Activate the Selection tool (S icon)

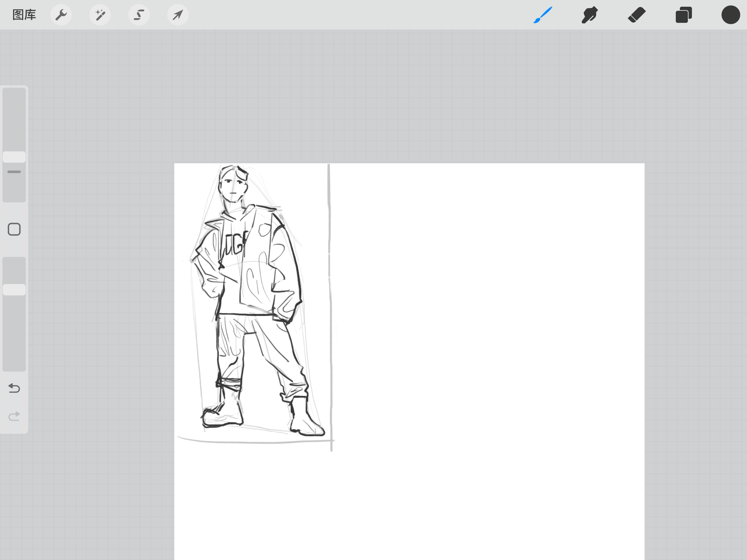pyautogui.click(x=139, y=15)
